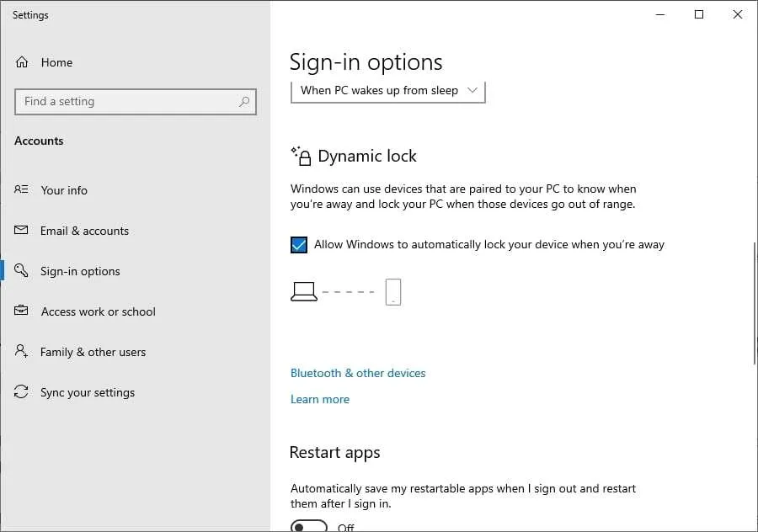
Task: Click the laptop icon under Dynamic lock
Action: 304,292
